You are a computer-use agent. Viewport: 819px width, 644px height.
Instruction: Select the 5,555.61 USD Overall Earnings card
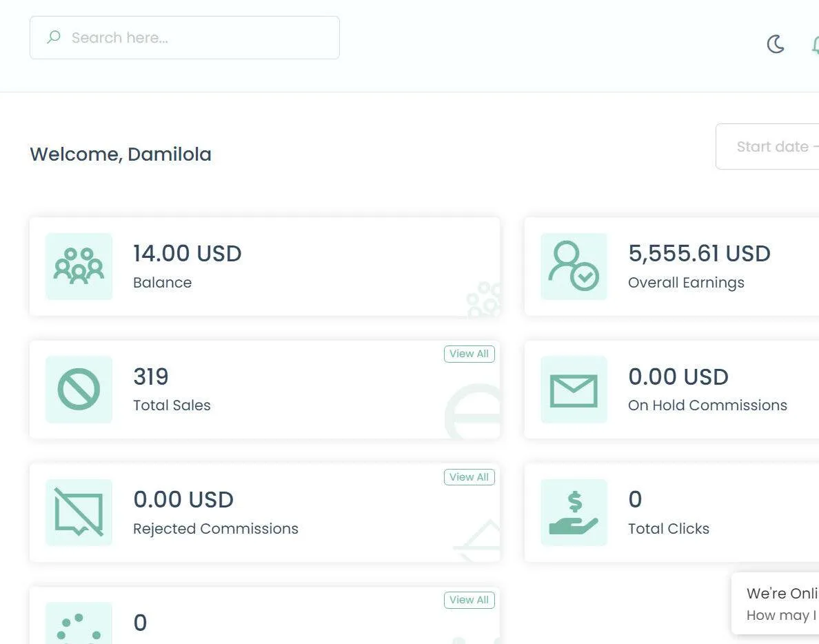[x=671, y=266]
